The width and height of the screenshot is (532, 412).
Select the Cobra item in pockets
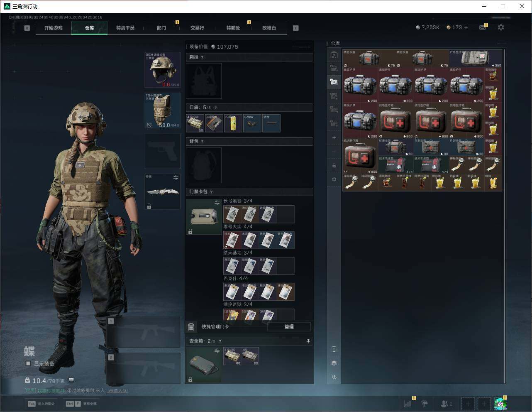(x=252, y=123)
